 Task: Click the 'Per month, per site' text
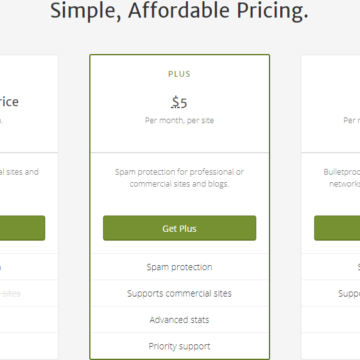pos(179,120)
